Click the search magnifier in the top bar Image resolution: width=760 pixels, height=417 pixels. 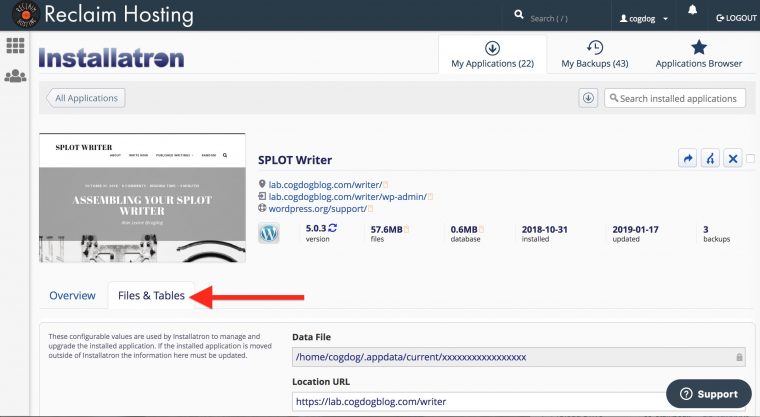(x=519, y=15)
